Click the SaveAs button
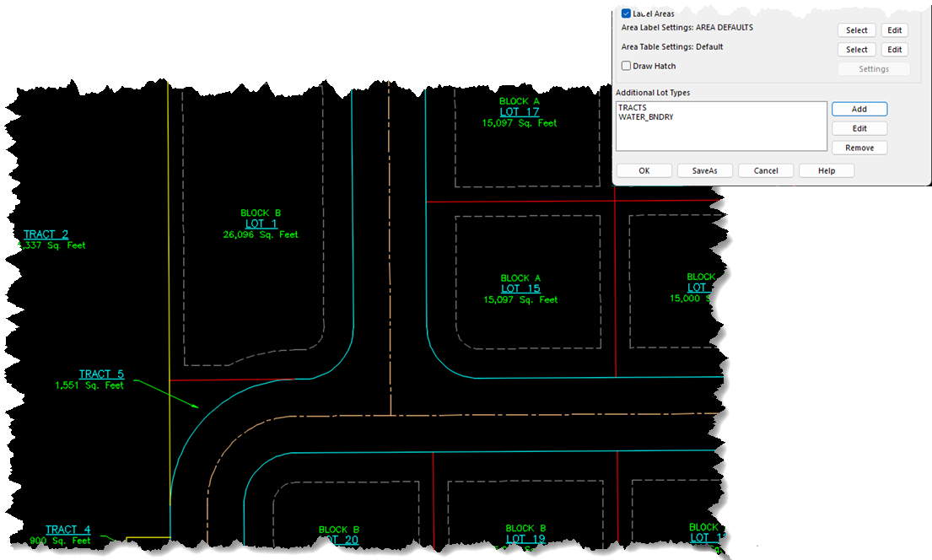The height and width of the screenshot is (560, 932). tap(704, 170)
